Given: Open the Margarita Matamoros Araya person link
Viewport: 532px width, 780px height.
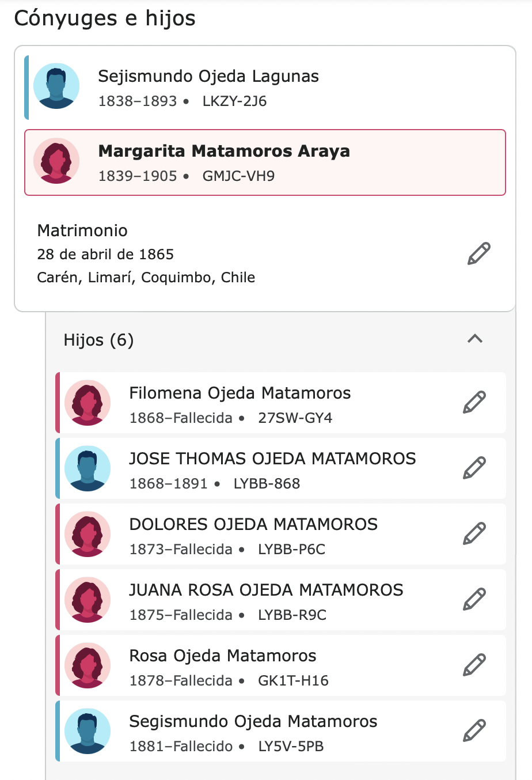Looking at the screenshot, I should 224,151.
